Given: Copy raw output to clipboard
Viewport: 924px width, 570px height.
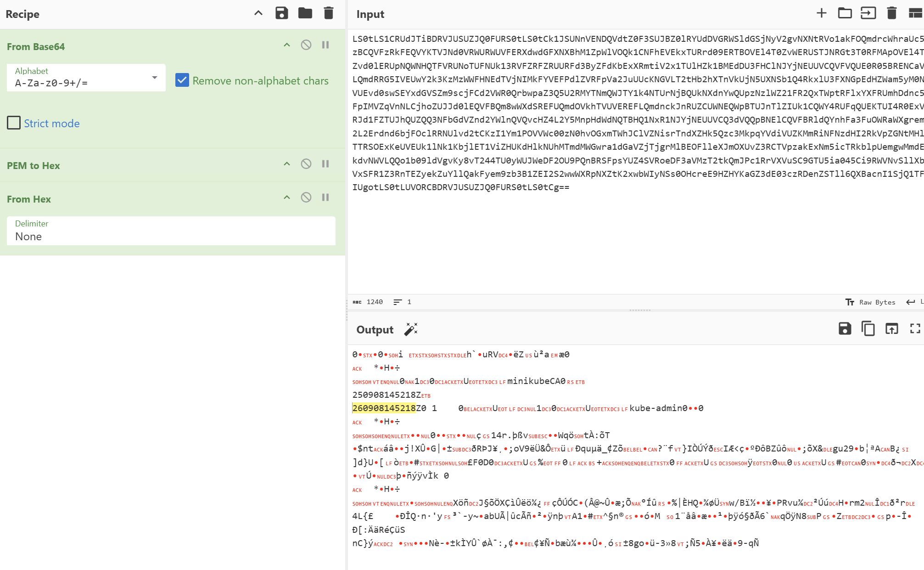Looking at the screenshot, I should [868, 329].
